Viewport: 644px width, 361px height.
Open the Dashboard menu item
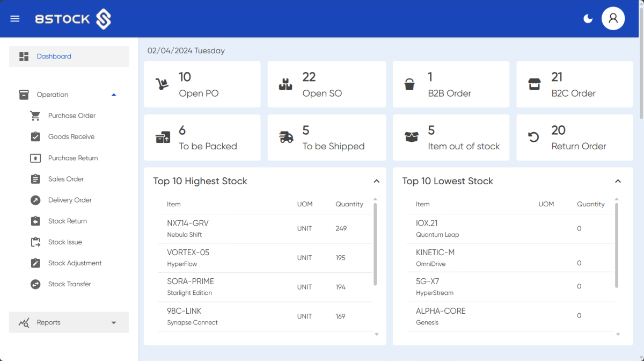54,56
